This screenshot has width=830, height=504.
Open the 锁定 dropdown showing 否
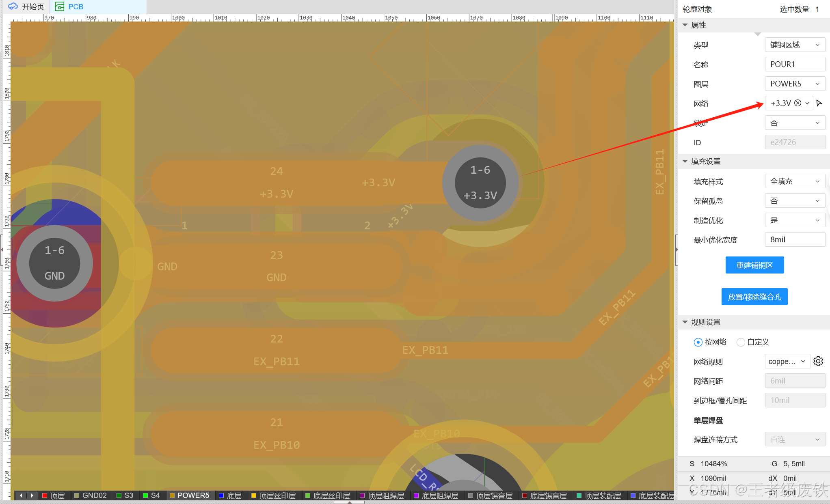(795, 123)
